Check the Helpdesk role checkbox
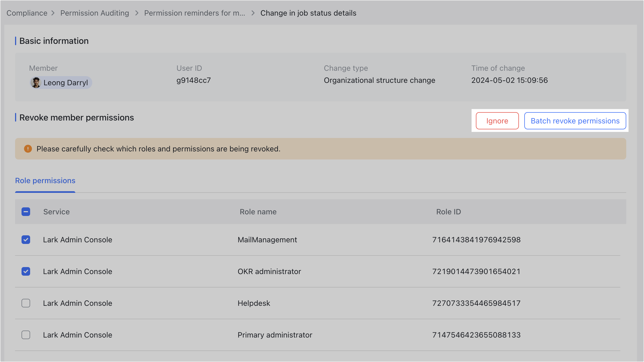Viewport: 644px width, 362px height. tap(26, 303)
